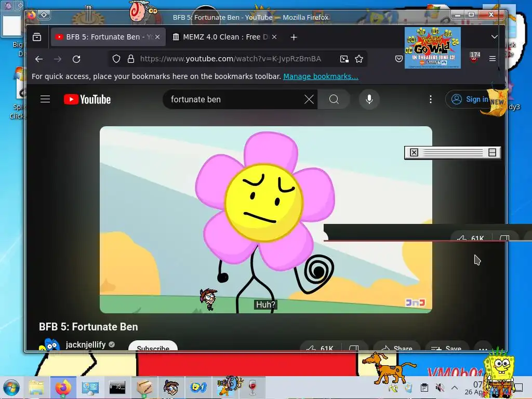Close the small floating gadget window

click(x=414, y=153)
